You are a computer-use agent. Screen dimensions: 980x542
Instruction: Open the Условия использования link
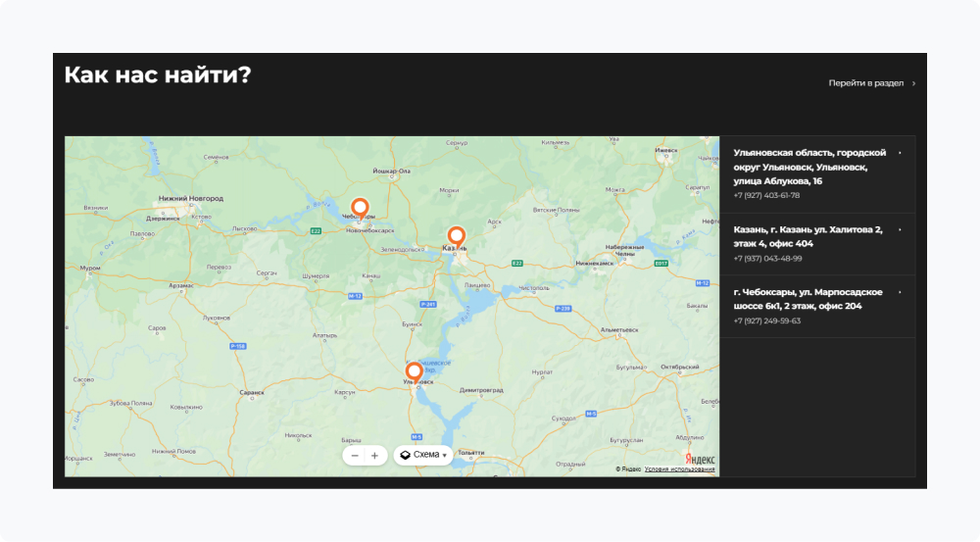(x=680, y=469)
